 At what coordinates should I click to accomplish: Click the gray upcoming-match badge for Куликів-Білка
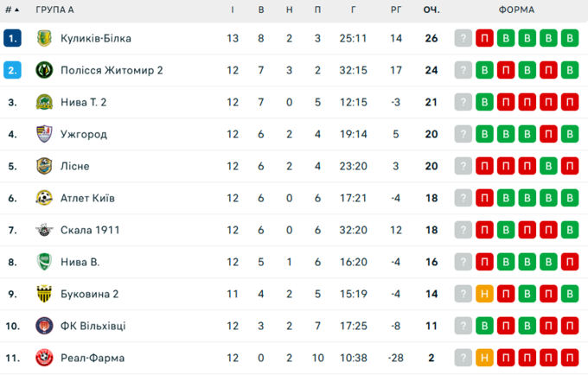click(x=464, y=38)
